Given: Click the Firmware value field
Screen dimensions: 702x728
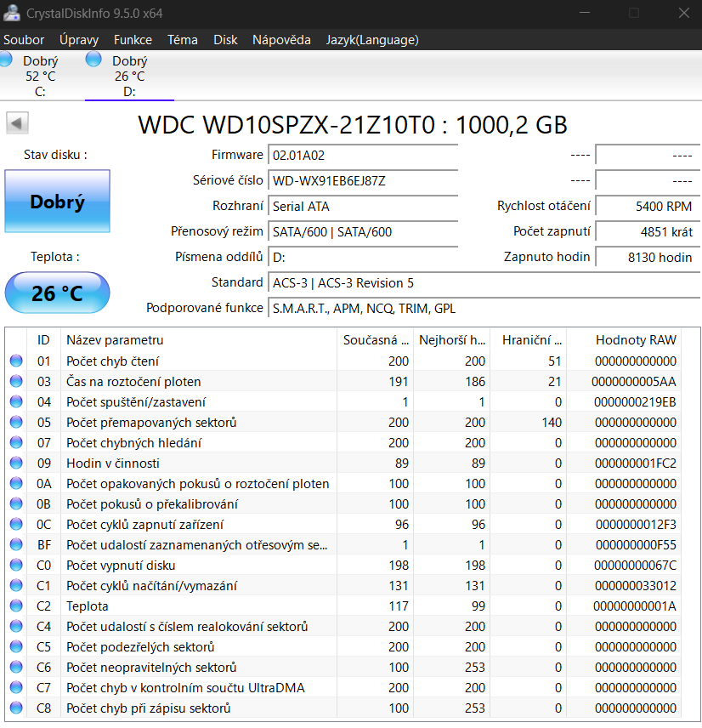Looking at the screenshot, I should click(x=363, y=156).
